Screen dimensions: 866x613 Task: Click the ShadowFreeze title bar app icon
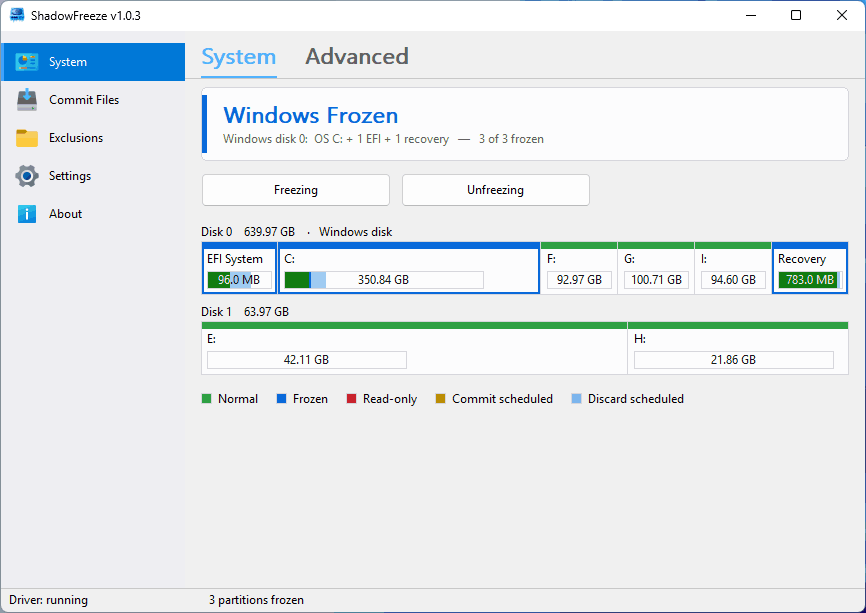(17, 15)
